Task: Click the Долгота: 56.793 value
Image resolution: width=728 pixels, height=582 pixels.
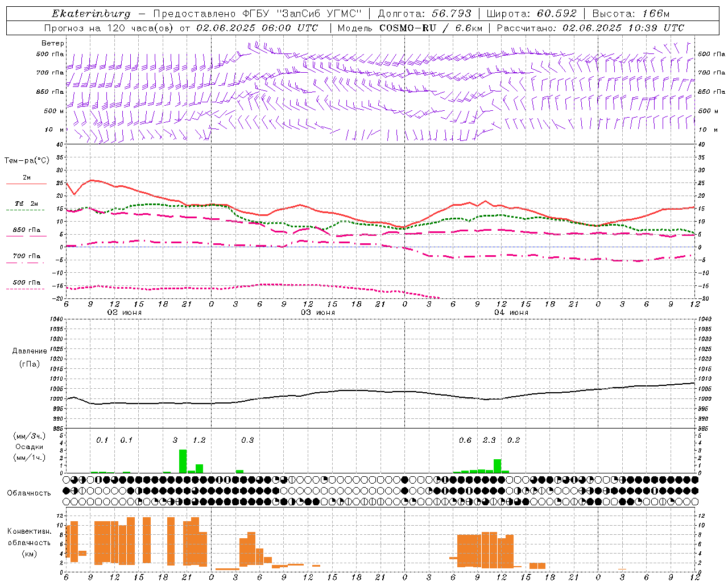Action: 424,14
